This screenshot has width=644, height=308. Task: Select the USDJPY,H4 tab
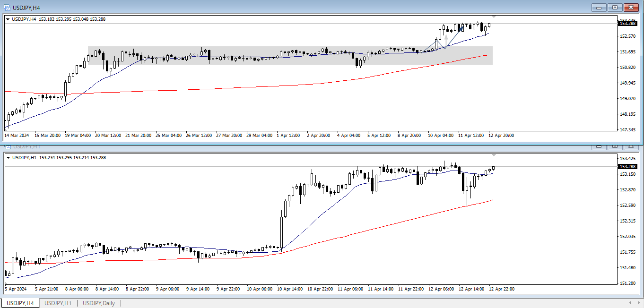20,303
